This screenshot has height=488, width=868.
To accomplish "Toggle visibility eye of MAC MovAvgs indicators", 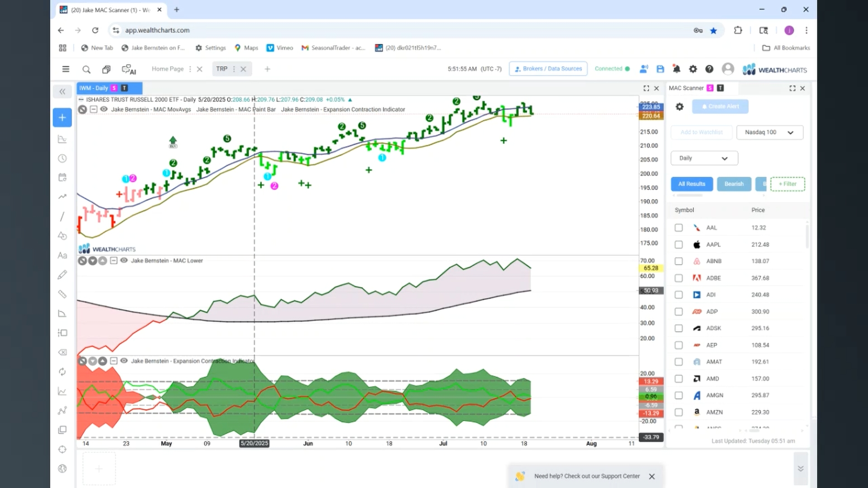I will tap(104, 109).
